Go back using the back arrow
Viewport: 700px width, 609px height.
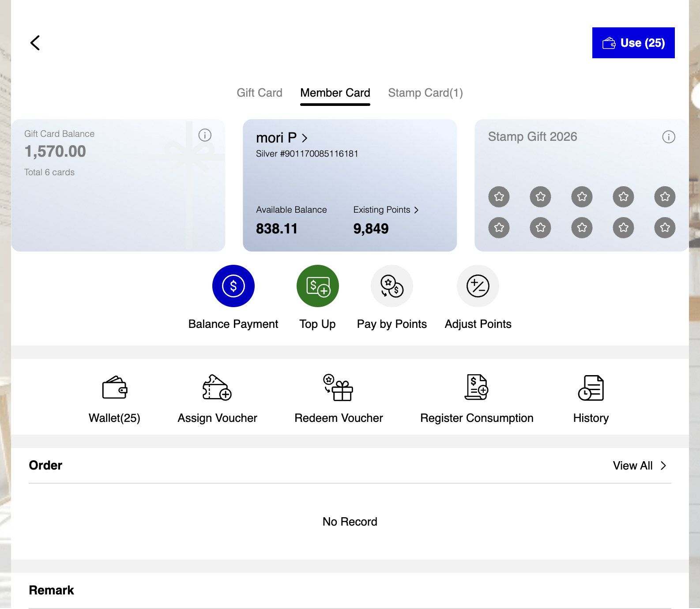pos(35,43)
